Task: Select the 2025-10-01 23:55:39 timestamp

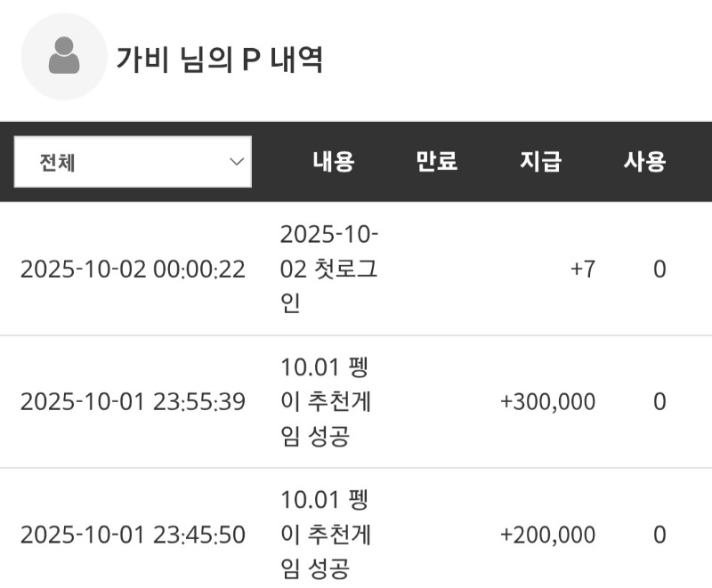Action: tap(133, 402)
